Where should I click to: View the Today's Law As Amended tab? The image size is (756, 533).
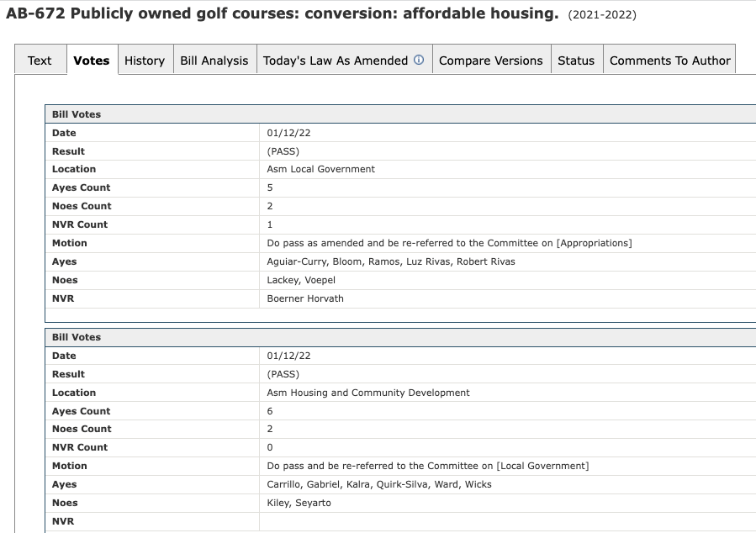point(336,61)
